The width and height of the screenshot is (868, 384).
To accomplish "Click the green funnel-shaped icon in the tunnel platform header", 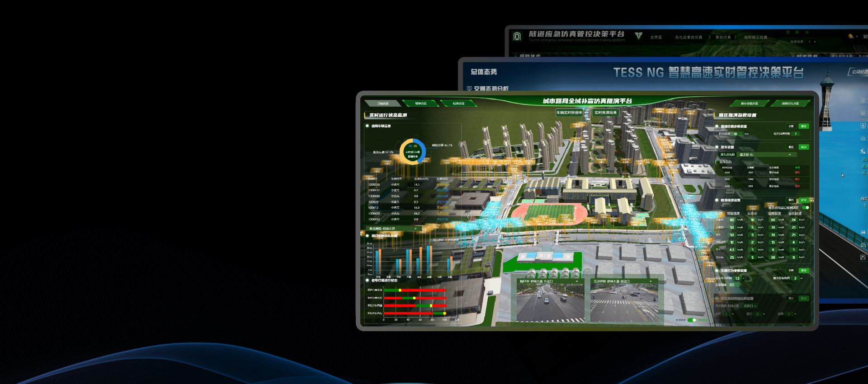I will [638, 36].
